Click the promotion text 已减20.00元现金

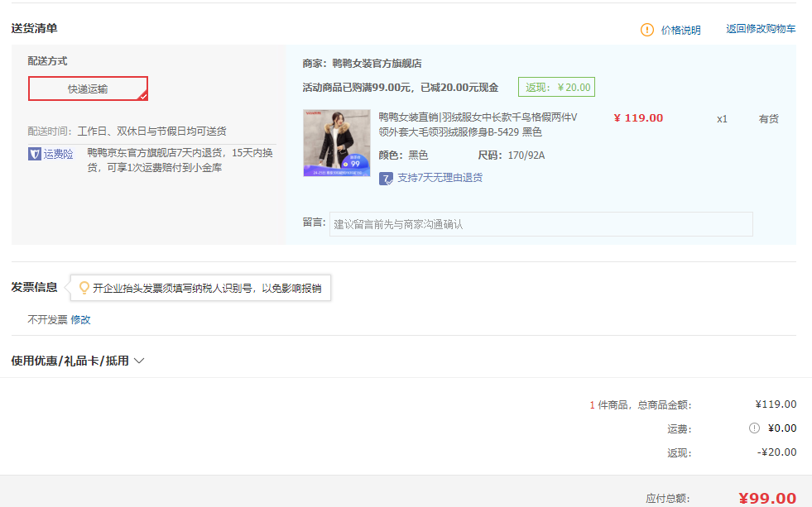click(459, 88)
